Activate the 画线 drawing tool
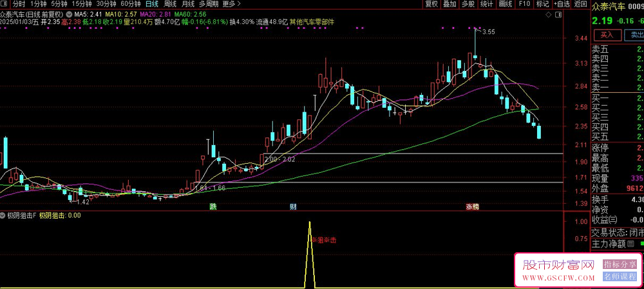This screenshot has width=644, height=289. click(505, 4)
